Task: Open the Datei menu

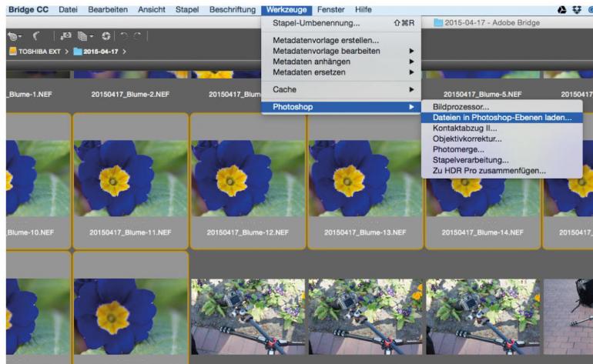Action: (68, 9)
